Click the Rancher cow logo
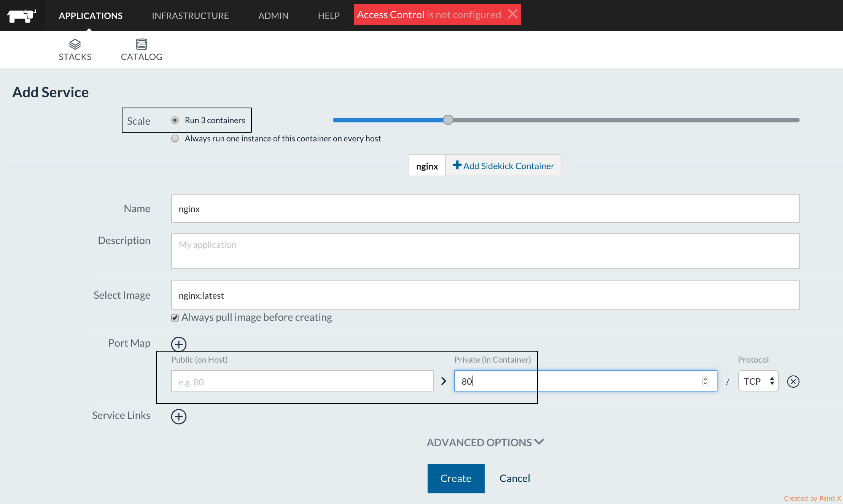 22,16
